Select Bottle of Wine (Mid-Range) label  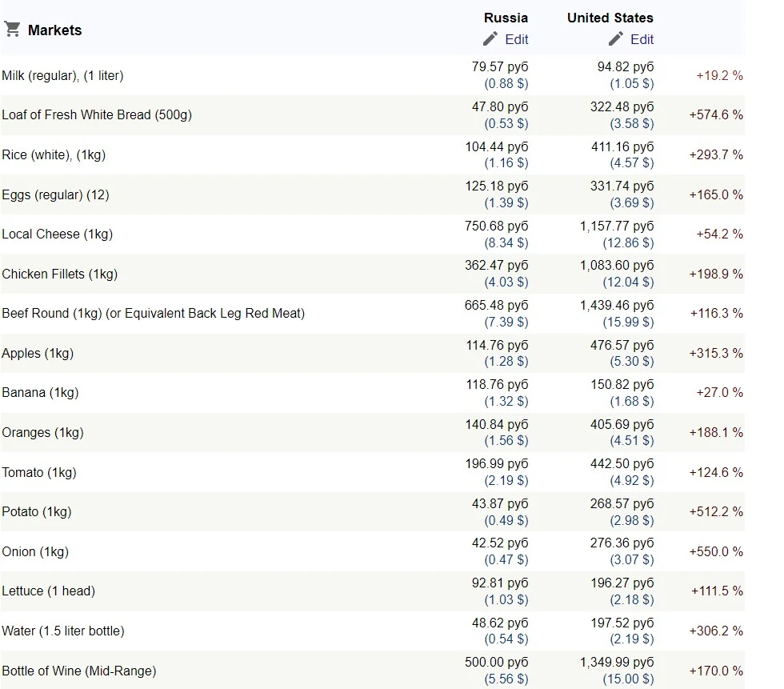pyautogui.click(x=79, y=671)
